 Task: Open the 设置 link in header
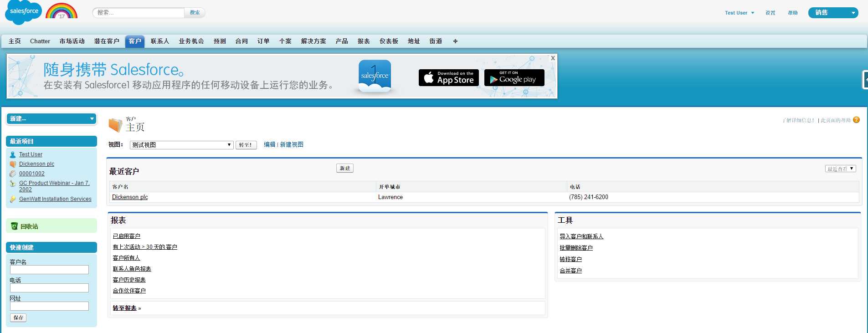click(770, 13)
